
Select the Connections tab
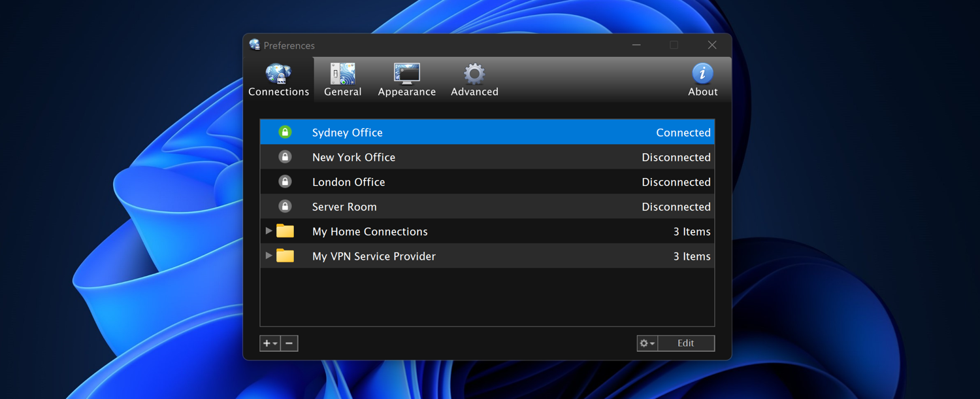tap(278, 80)
